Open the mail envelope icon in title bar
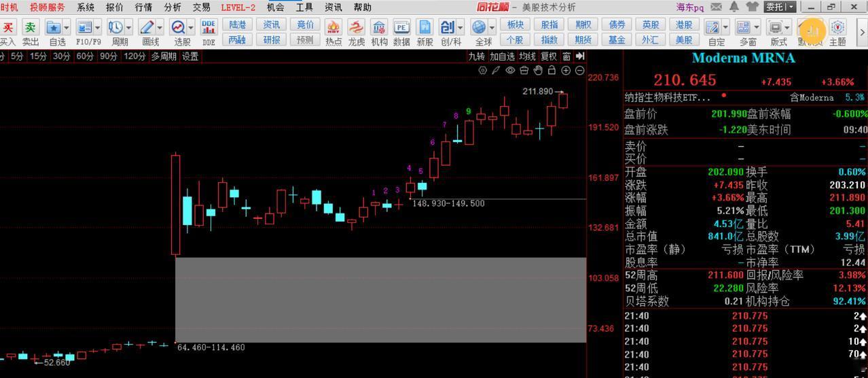868x378 pixels. pos(717,7)
